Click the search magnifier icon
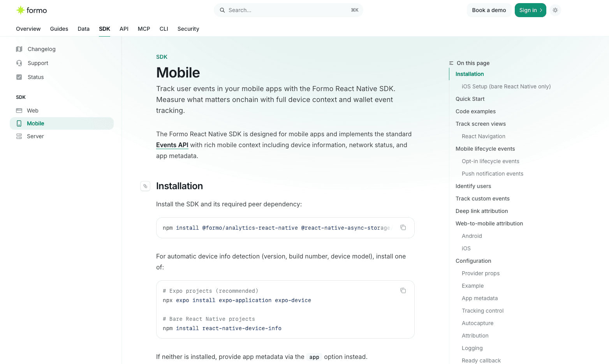 click(x=222, y=10)
